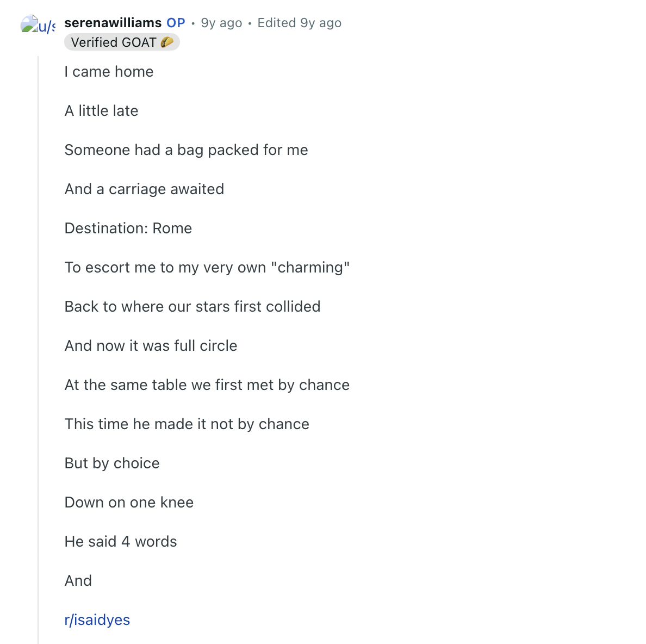This screenshot has width=646, height=644.
Task: Open the r/isaidyes subreddit link
Action: tap(97, 620)
